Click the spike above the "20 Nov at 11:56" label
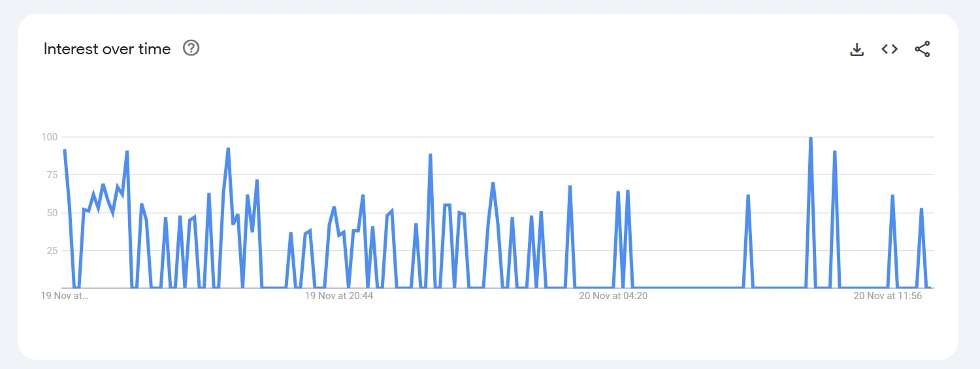This screenshot has width=980, height=369. 892,195
